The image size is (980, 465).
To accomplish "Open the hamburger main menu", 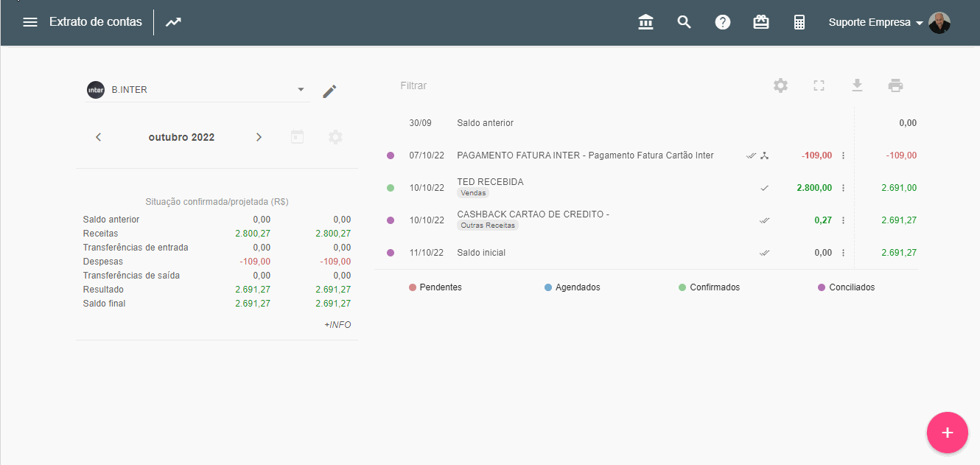I will tap(30, 22).
